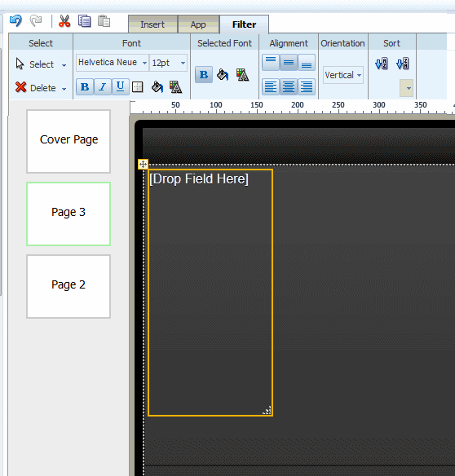Image resolution: width=455 pixels, height=476 pixels.
Task: Select the Cover Page thumbnail
Action: 68,142
